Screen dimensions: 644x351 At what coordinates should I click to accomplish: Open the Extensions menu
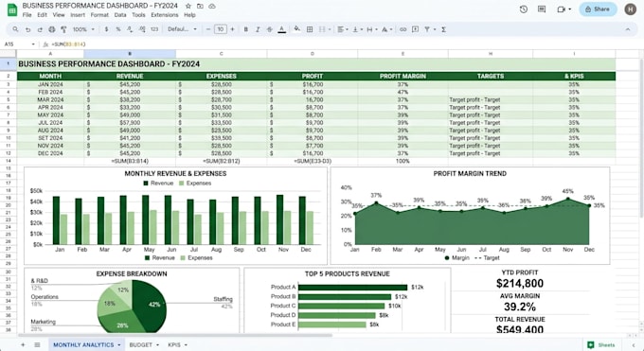pyautogui.click(x=164, y=15)
